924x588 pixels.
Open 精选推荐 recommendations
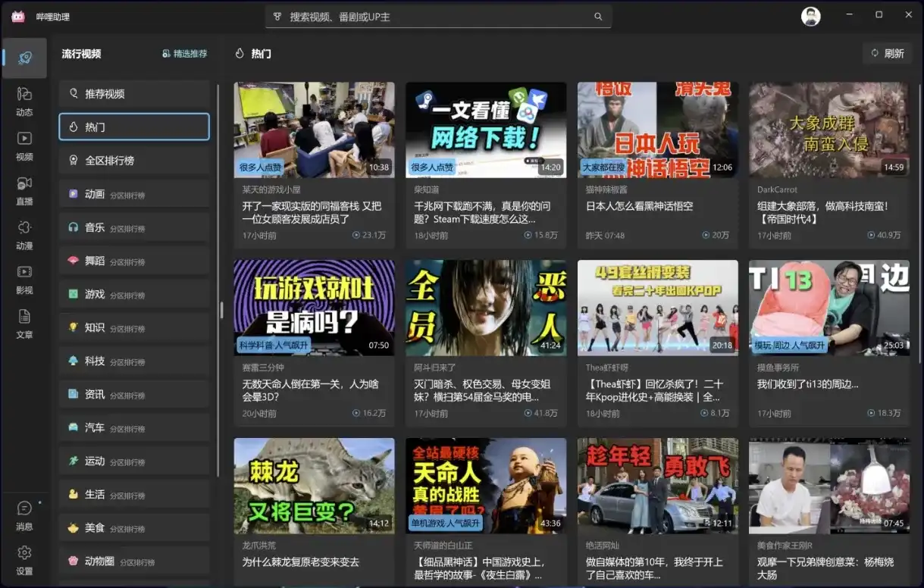pyautogui.click(x=184, y=54)
